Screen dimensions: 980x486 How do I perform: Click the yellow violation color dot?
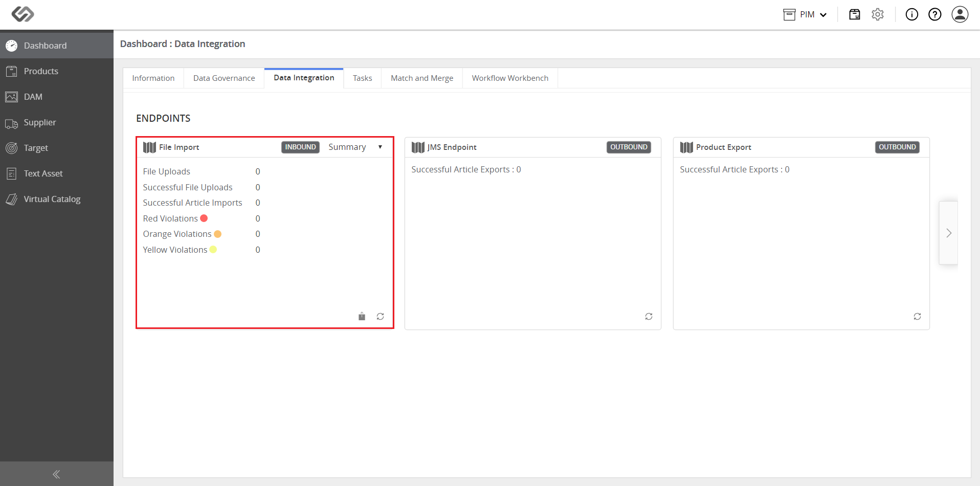click(213, 249)
